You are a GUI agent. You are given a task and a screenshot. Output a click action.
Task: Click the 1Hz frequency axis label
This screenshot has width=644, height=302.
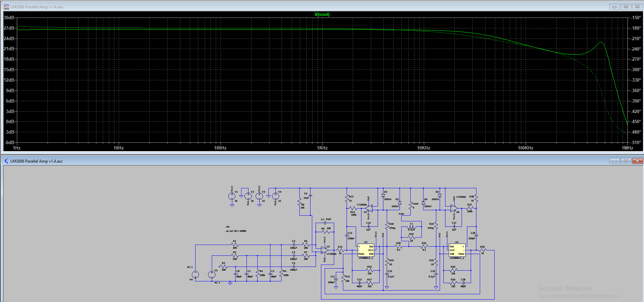[x=17, y=148]
